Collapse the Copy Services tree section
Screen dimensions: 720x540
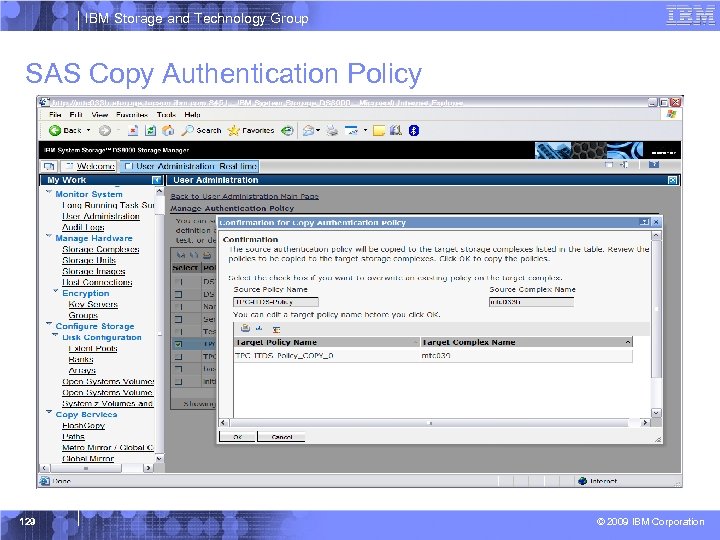[x=49, y=412]
